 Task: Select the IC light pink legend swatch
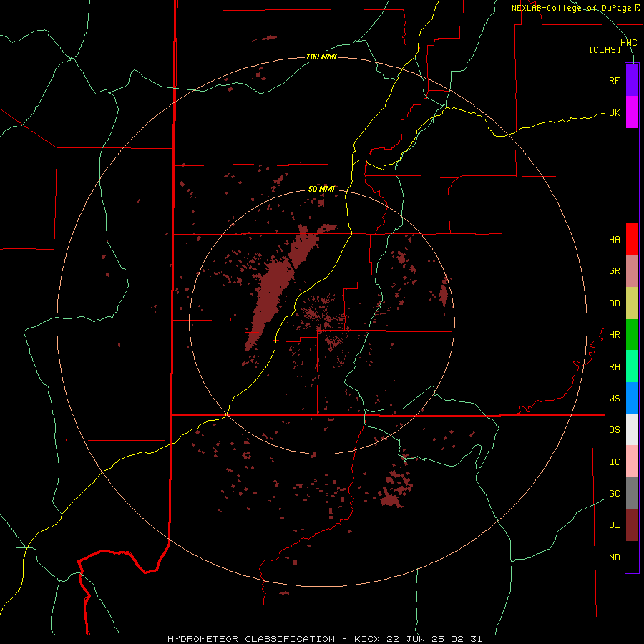click(632, 462)
